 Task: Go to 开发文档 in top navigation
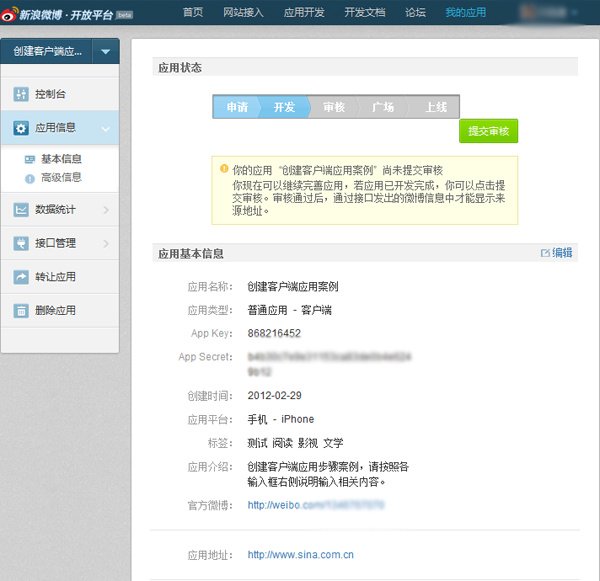coord(365,13)
